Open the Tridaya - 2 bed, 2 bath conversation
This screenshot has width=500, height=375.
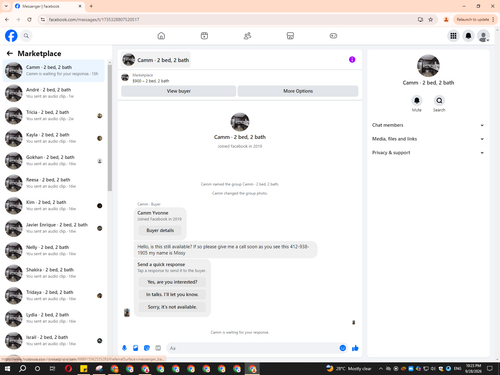click(54, 295)
